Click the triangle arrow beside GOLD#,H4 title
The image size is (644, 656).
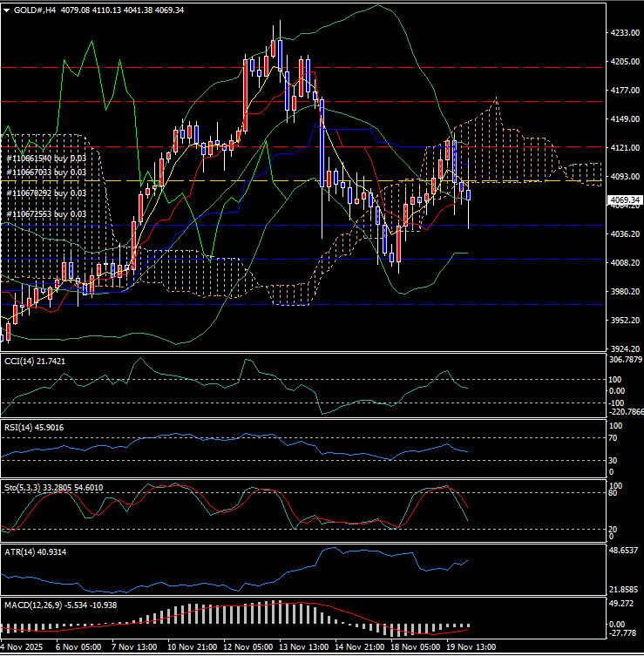click(x=7, y=10)
